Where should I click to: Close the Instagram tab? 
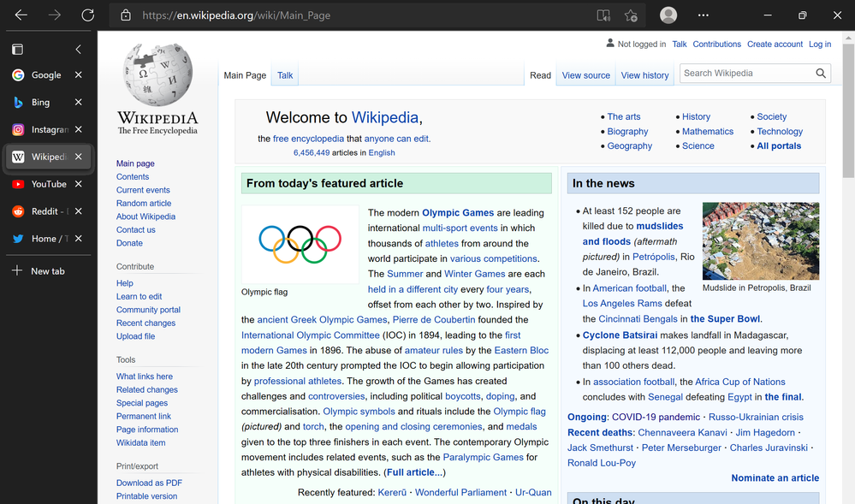point(79,129)
